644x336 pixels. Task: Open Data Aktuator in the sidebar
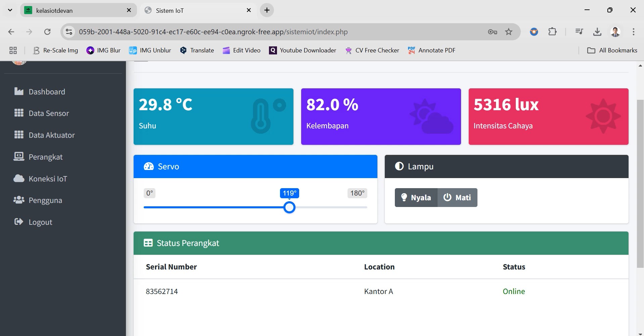point(44,135)
